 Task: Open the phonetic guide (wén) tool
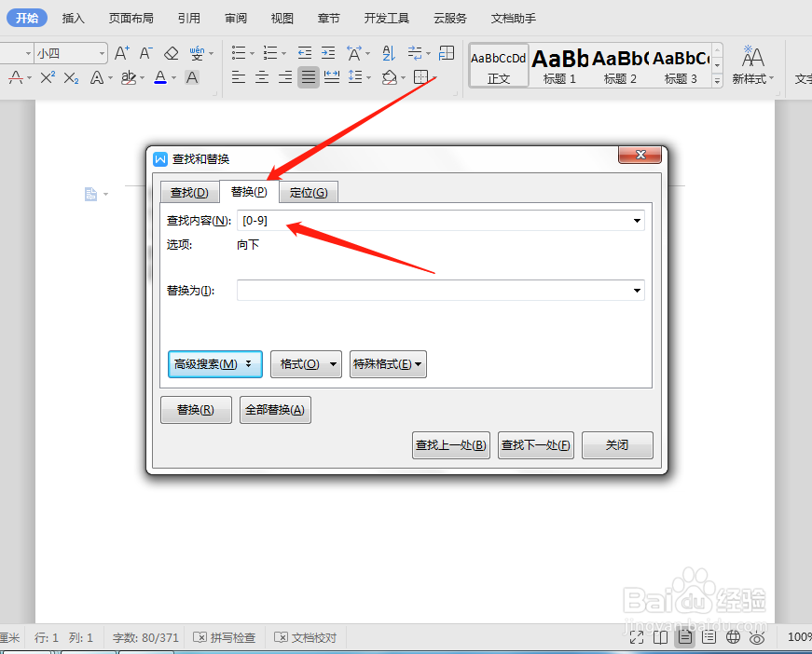197,53
